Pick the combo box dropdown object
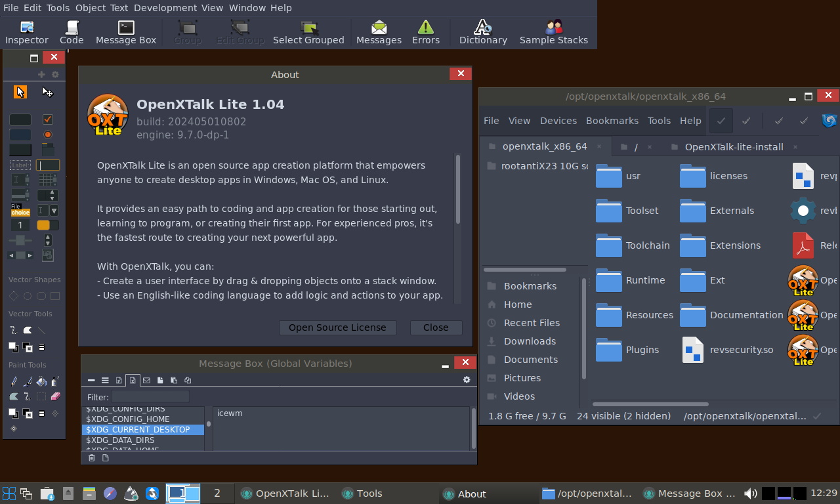This screenshot has width=840, height=504. 48,211
